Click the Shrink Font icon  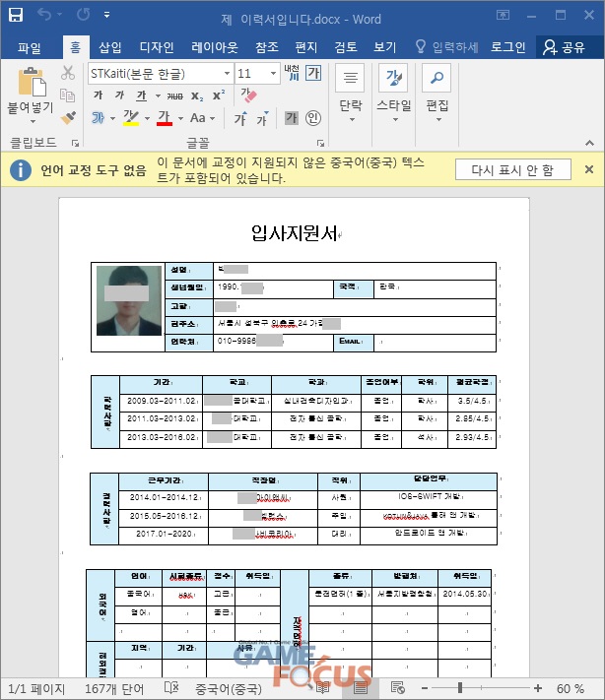point(262,118)
